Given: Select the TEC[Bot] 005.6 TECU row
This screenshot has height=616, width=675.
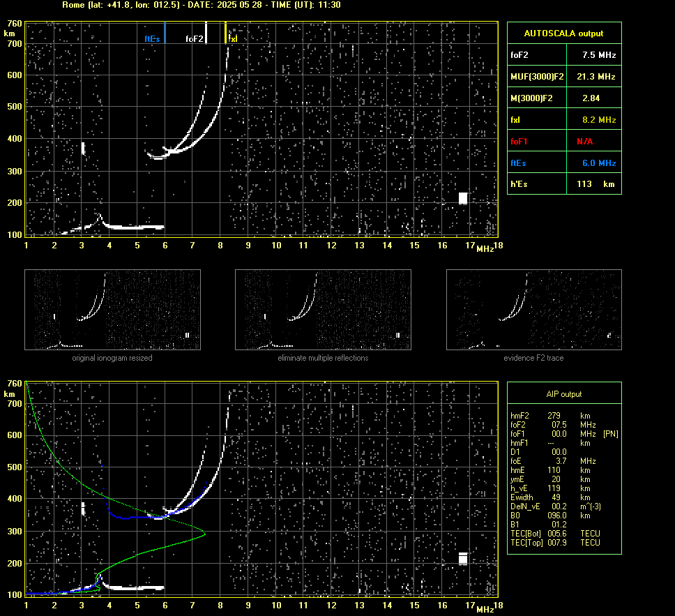Looking at the screenshot, I should pyautogui.click(x=555, y=534).
